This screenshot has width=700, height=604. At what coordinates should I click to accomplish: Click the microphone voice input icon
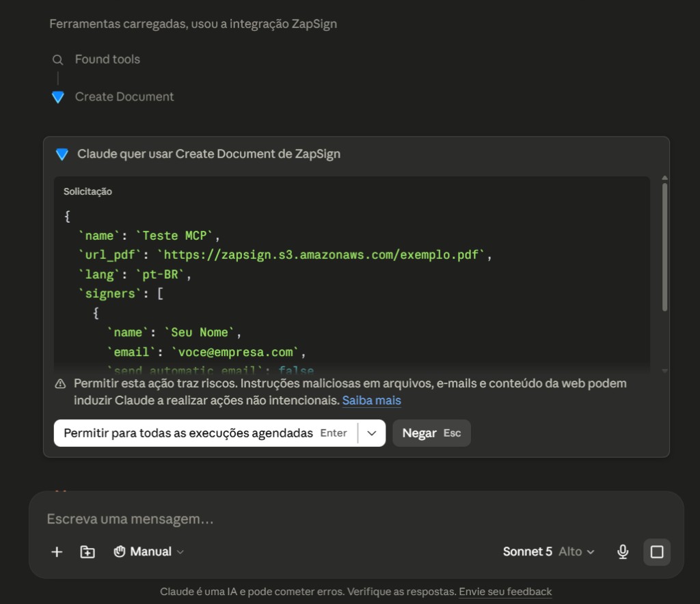point(623,552)
